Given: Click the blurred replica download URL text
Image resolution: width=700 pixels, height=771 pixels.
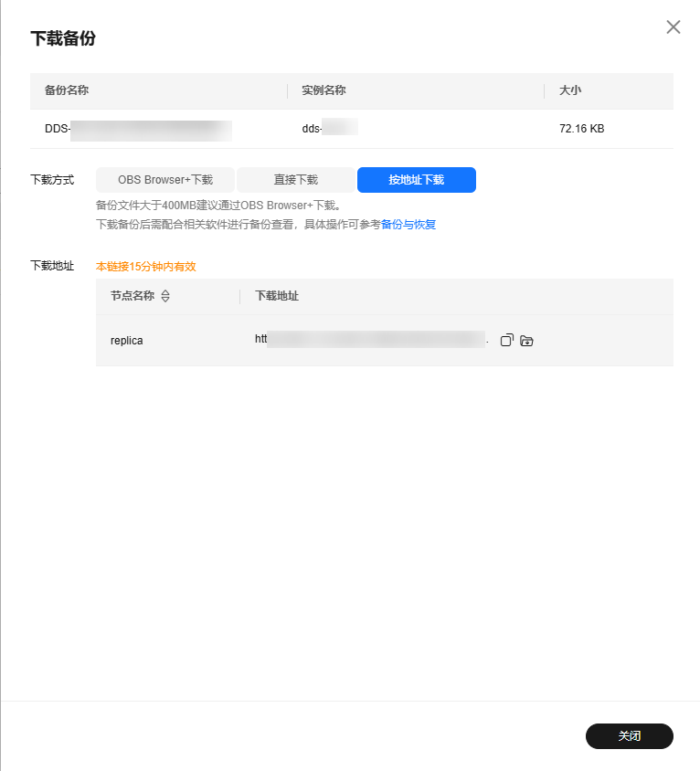Looking at the screenshot, I should pyautogui.click(x=370, y=340).
